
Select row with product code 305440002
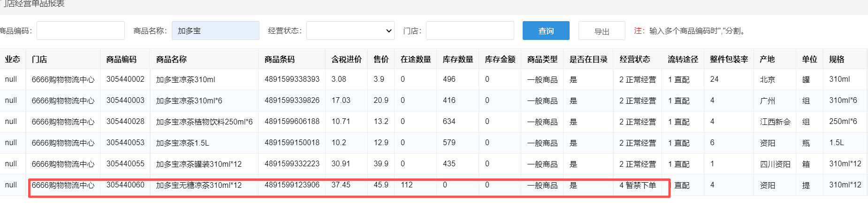[x=125, y=79]
